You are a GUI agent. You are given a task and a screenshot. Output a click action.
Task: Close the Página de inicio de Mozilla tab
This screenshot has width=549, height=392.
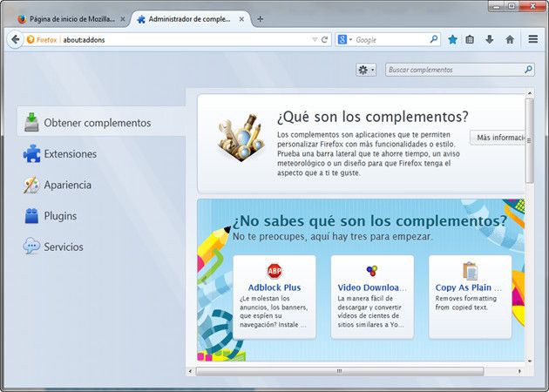[123, 19]
